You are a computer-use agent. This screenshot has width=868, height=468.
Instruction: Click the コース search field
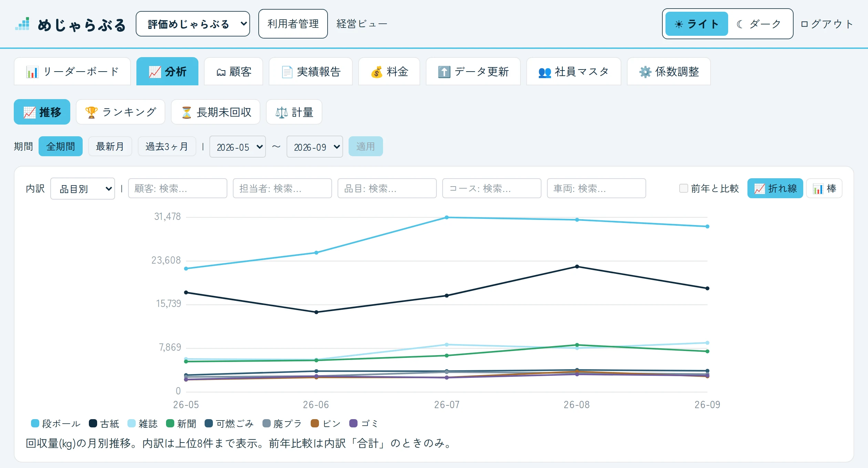[x=492, y=188]
